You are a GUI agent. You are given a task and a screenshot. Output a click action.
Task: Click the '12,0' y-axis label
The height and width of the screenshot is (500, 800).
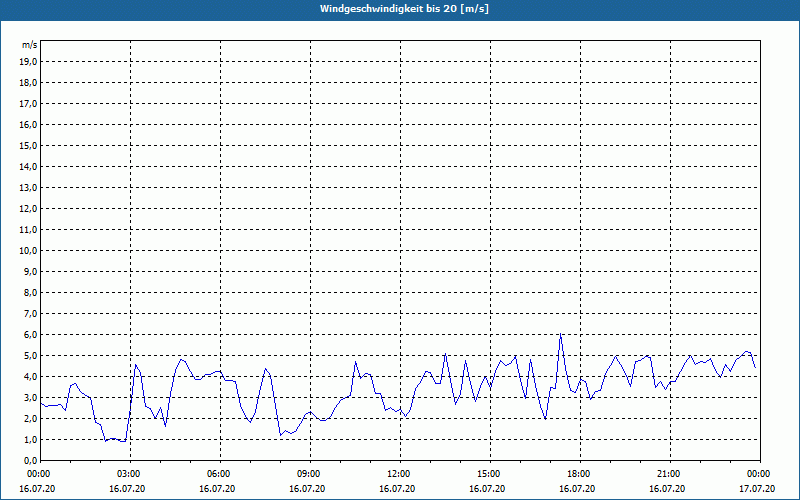pyautogui.click(x=29, y=209)
